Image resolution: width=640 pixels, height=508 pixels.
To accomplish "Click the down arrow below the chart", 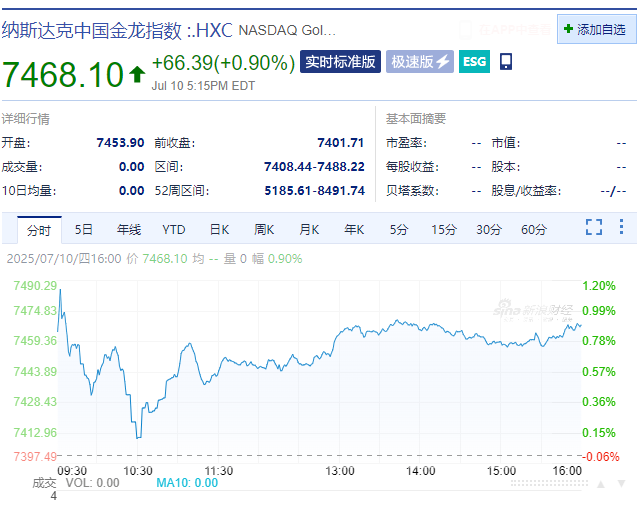I will click(x=621, y=483).
